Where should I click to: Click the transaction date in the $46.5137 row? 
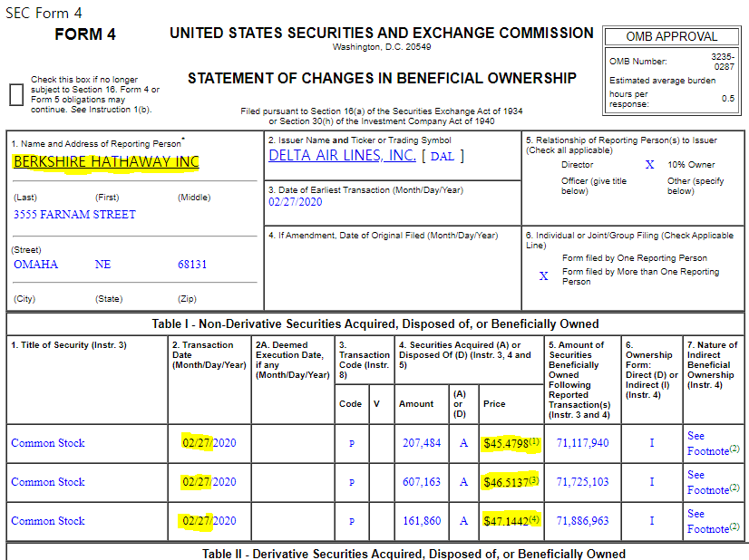point(209,482)
